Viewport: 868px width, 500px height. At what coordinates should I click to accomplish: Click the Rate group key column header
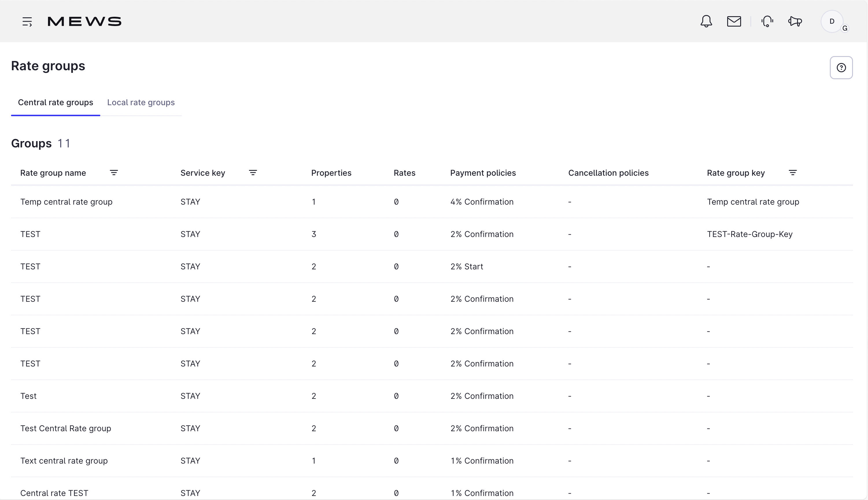click(x=736, y=173)
